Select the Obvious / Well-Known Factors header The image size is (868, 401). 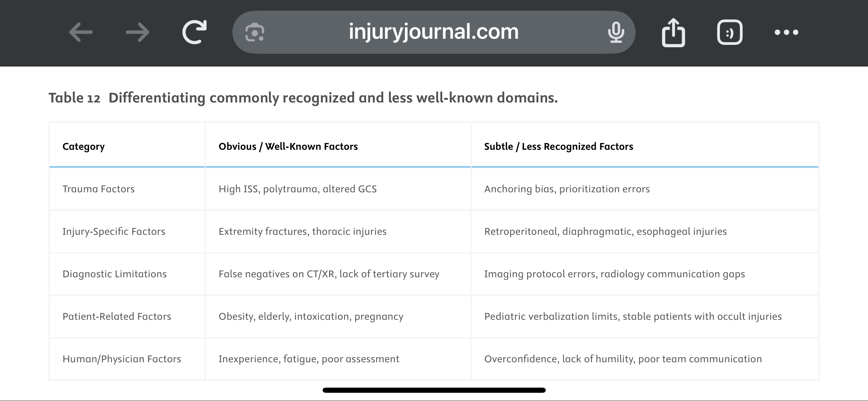[x=288, y=147]
